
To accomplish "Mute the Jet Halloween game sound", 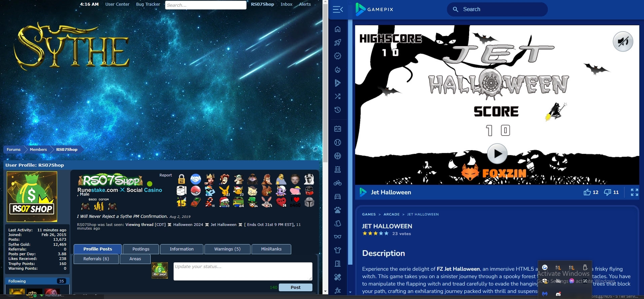I will (x=623, y=41).
